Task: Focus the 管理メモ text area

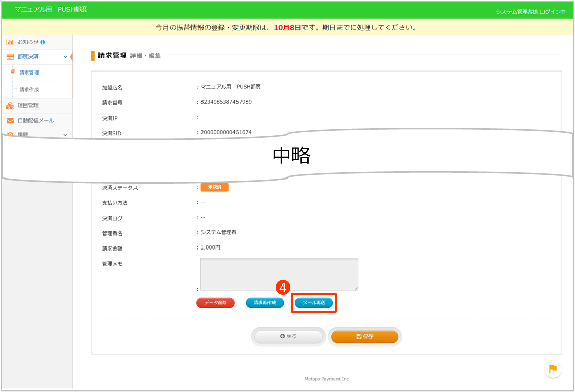Action: click(279, 274)
